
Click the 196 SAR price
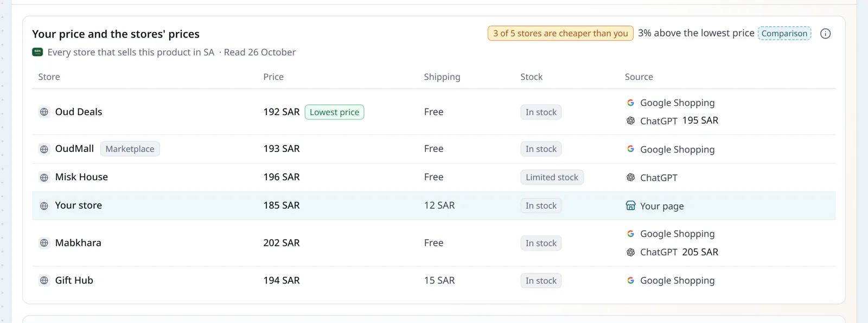(x=282, y=177)
